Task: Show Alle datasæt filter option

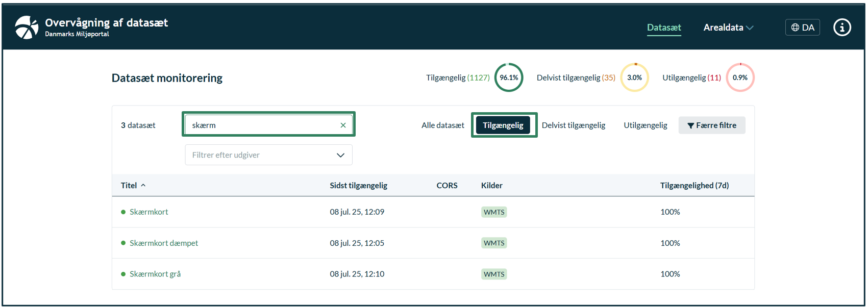Action: click(x=442, y=125)
